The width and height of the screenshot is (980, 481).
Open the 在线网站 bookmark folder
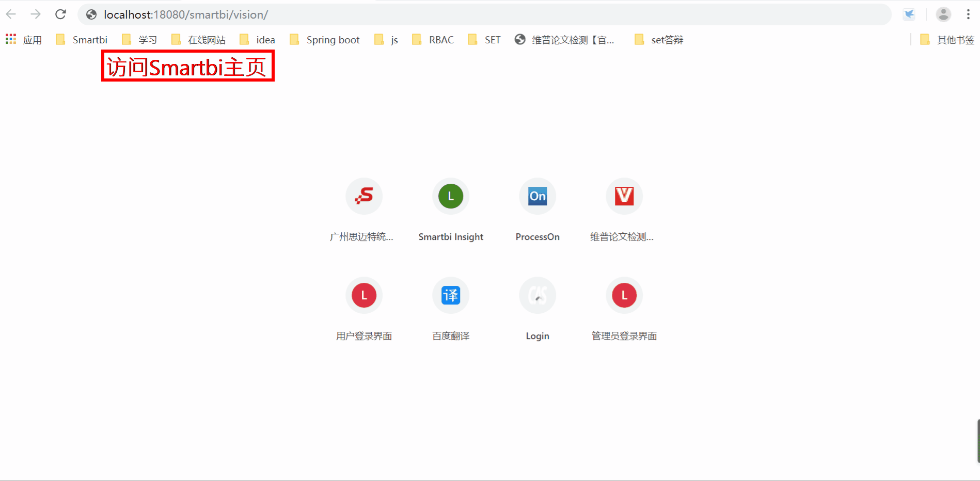coord(198,40)
